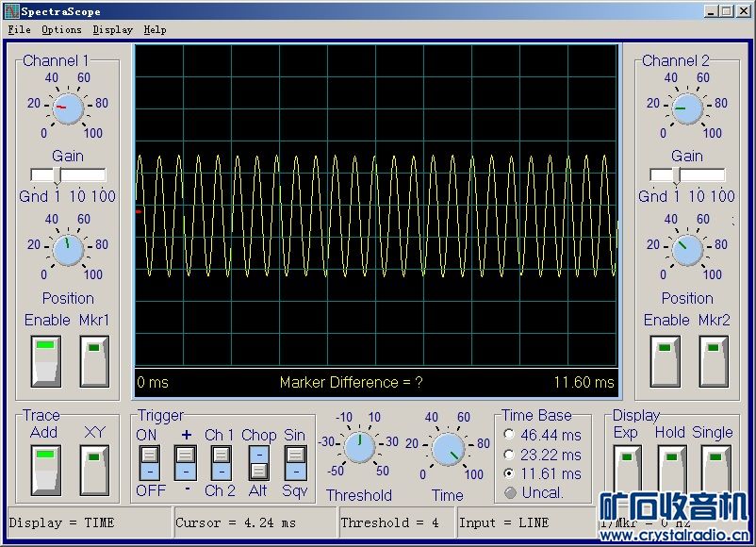
Task: Toggle the Mkr2 marker switch
Action: (714, 360)
